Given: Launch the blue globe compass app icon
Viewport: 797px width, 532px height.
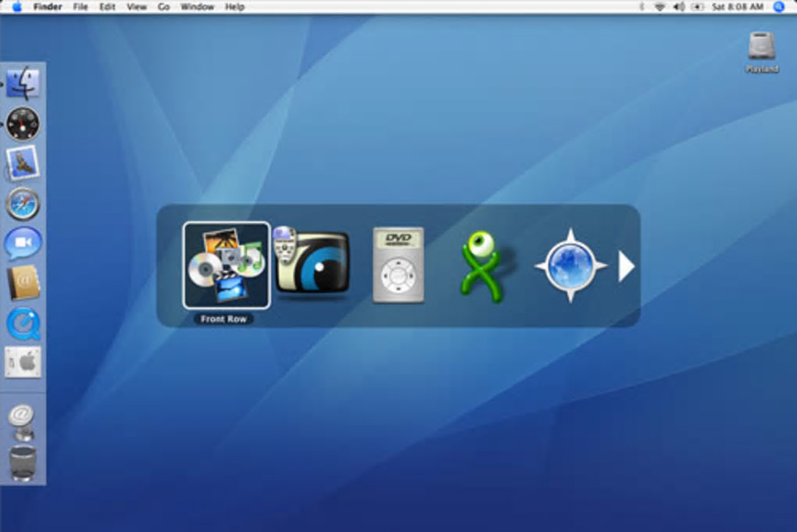Looking at the screenshot, I should (570, 266).
